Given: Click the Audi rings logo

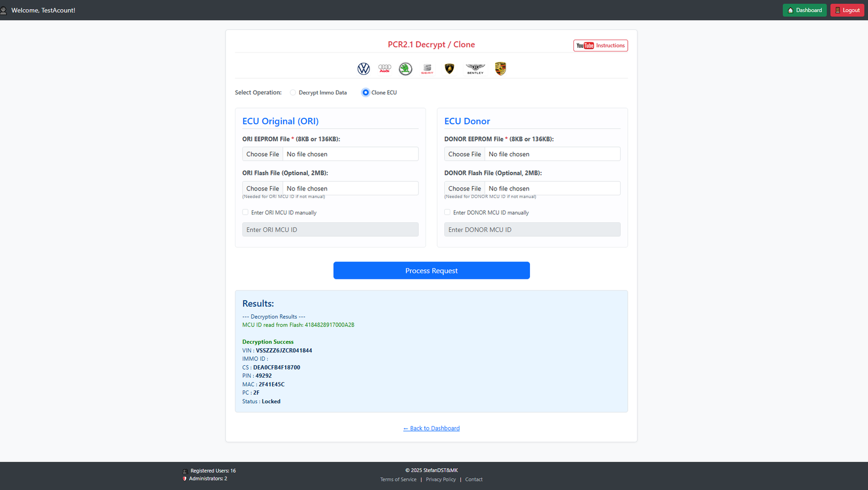Looking at the screenshot, I should pyautogui.click(x=385, y=68).
